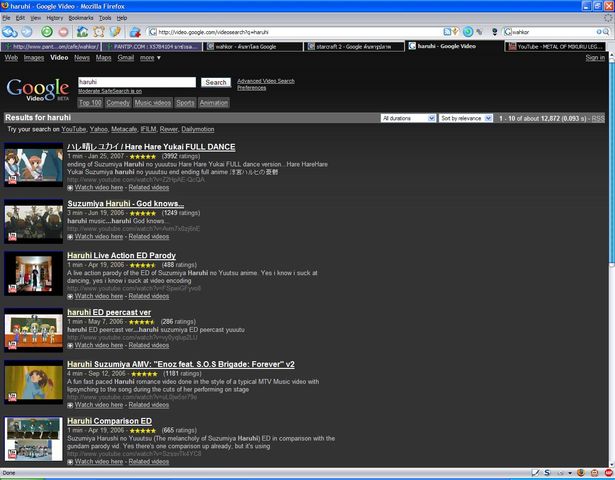Open the Bookmarks menu
The width and height of the screenshot is (615, 480).
pyautogui.click(x=81, y=18)
